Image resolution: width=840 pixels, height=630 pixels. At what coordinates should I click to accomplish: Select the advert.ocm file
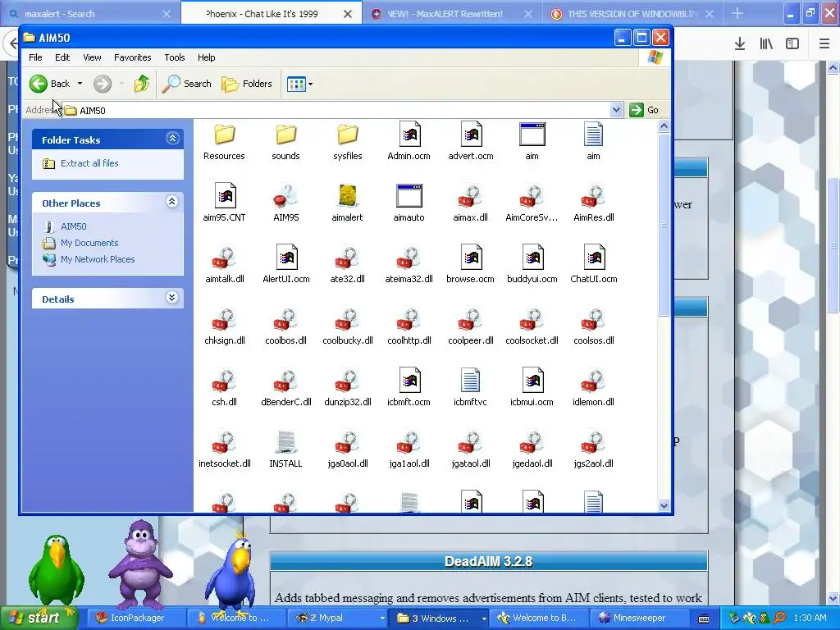click(470, 141)
